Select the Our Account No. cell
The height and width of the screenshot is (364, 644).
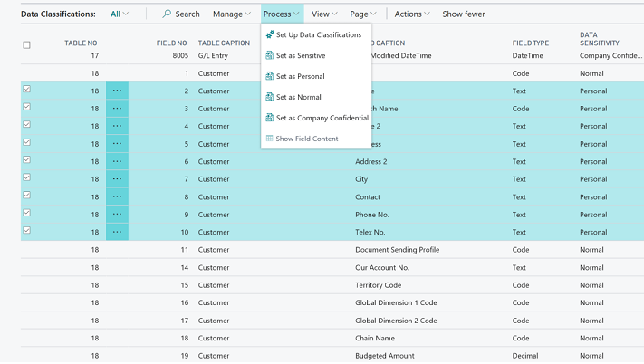382,267
